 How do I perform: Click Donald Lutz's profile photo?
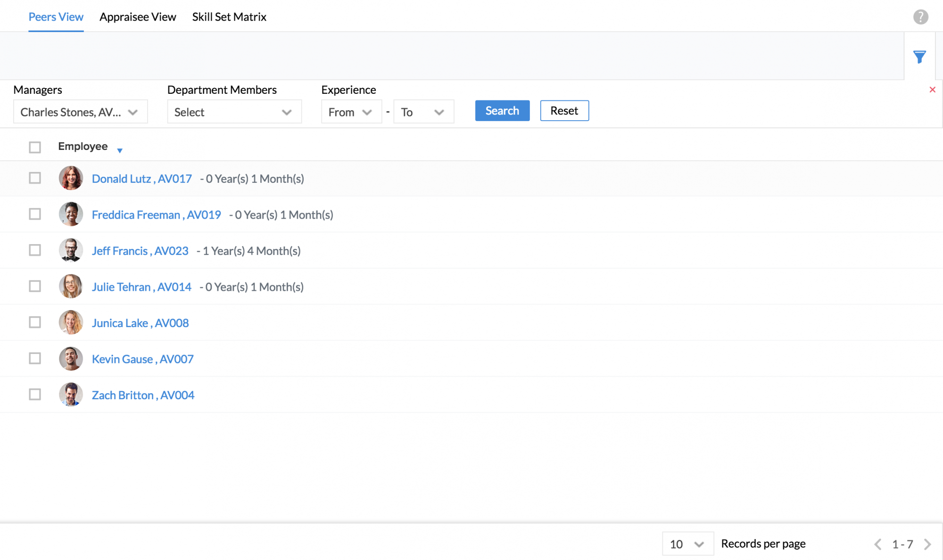click(x=71, y=178)
